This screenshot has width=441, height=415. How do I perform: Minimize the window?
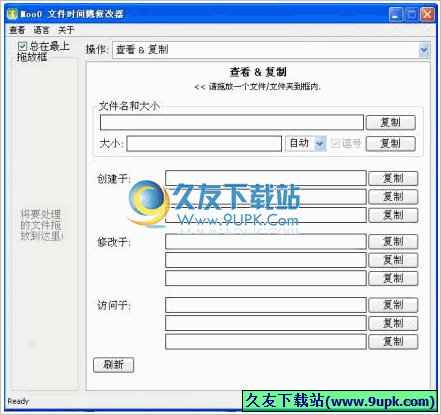pos(396,14)
